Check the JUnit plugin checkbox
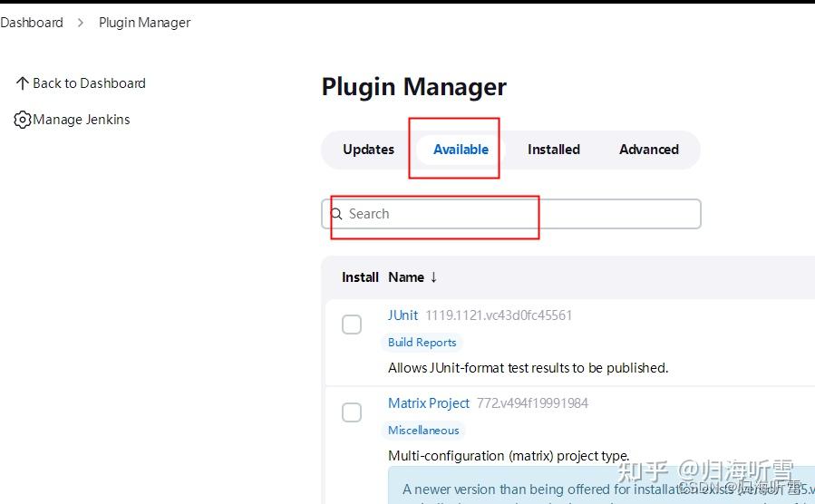The height and width of the screenshot is (504, 815). click(x=352, y=325)
